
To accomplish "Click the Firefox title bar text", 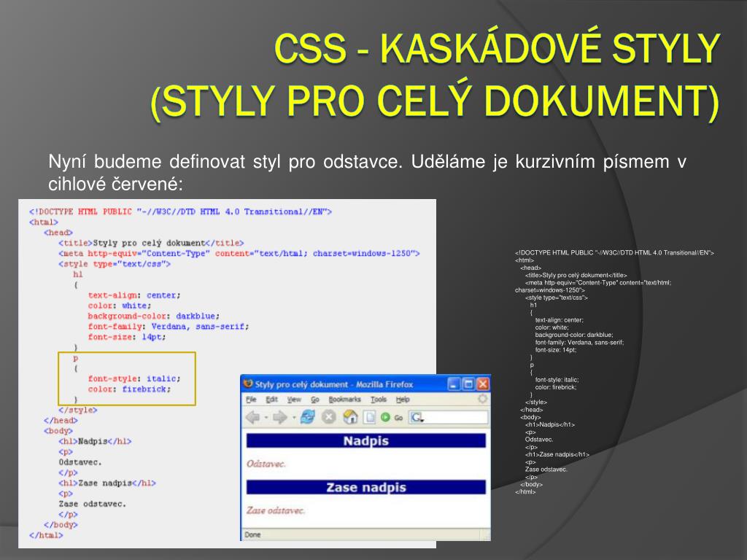I will (334, 384).
